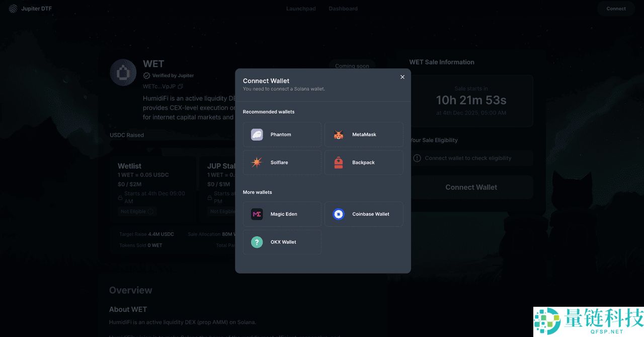Click the large Connect Wallet button
The image size is (644, 337).
pyautogui.click(x=471, y=187)
